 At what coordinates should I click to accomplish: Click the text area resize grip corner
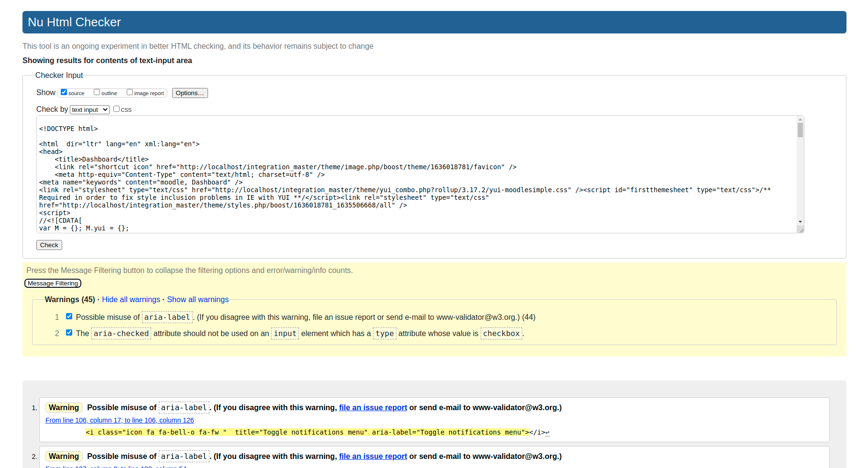click(x=801, y=230)
